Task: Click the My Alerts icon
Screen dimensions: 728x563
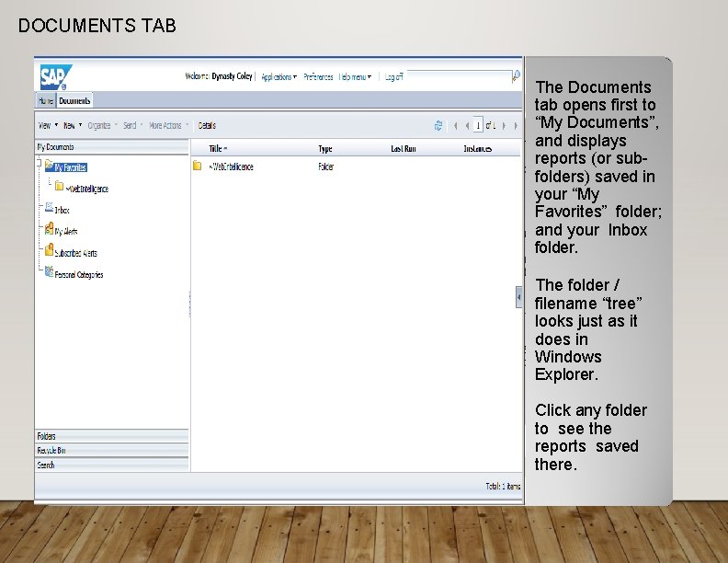Action: point(49,228)
